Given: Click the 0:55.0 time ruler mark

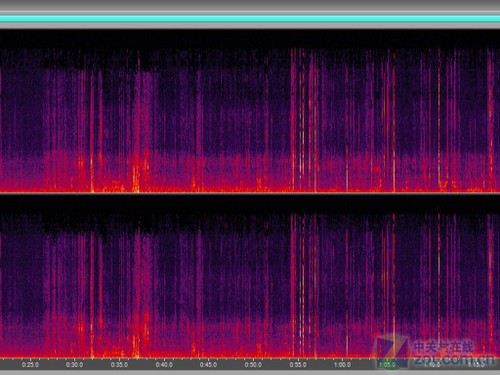Looking at the screenshot, I should point(298,365).
